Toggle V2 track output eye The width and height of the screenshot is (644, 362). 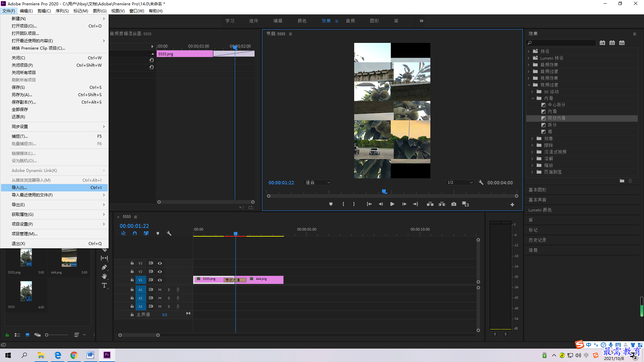click(160, 271)
